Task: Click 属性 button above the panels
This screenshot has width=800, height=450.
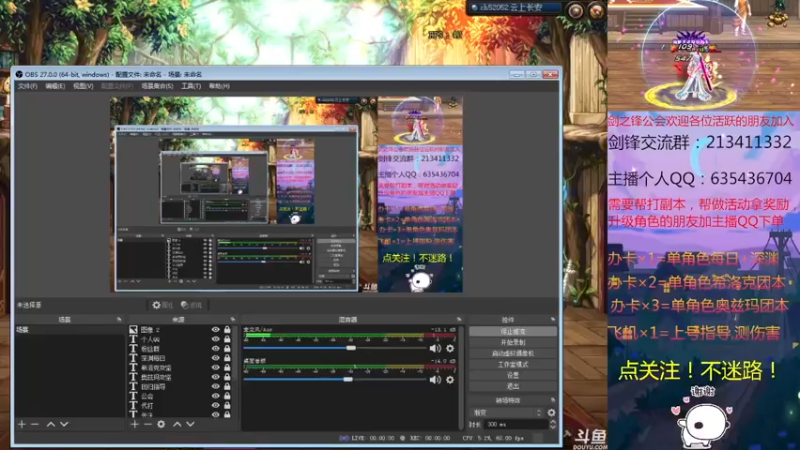Action: (x=162, y=305)
